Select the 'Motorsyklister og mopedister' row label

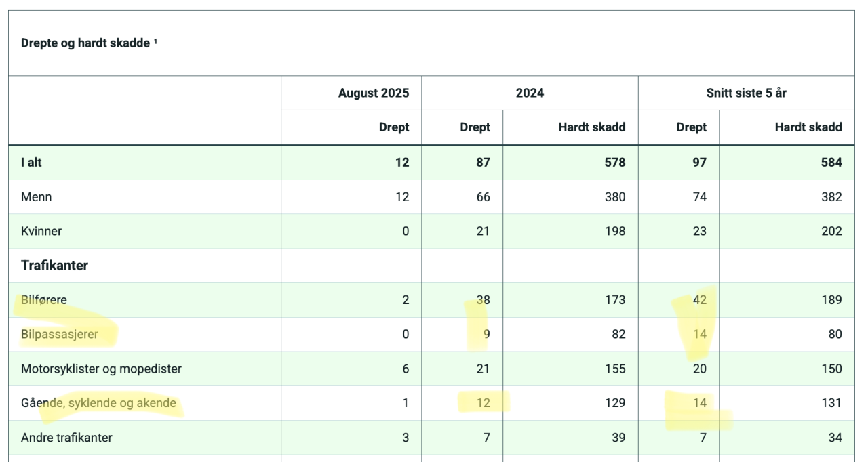tap(101, 369)
